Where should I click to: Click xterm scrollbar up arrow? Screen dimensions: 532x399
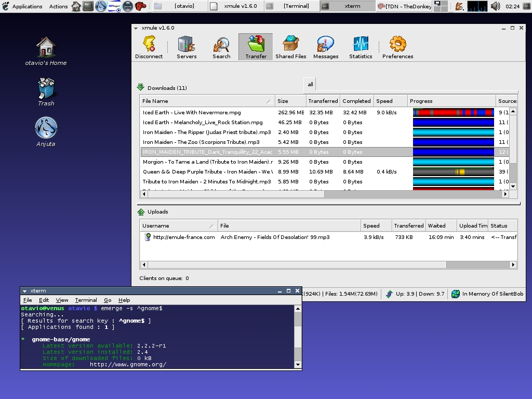[x=298, y=309]
